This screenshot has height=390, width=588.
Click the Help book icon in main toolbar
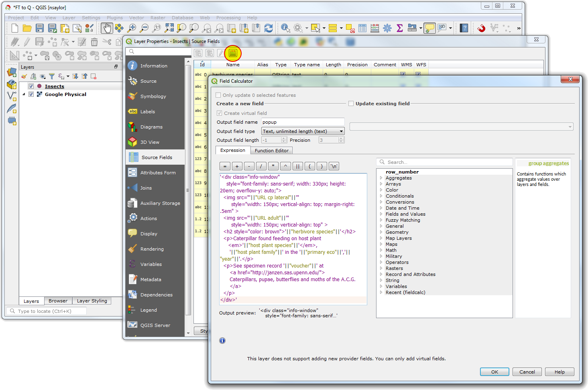[x=464, y=28]
